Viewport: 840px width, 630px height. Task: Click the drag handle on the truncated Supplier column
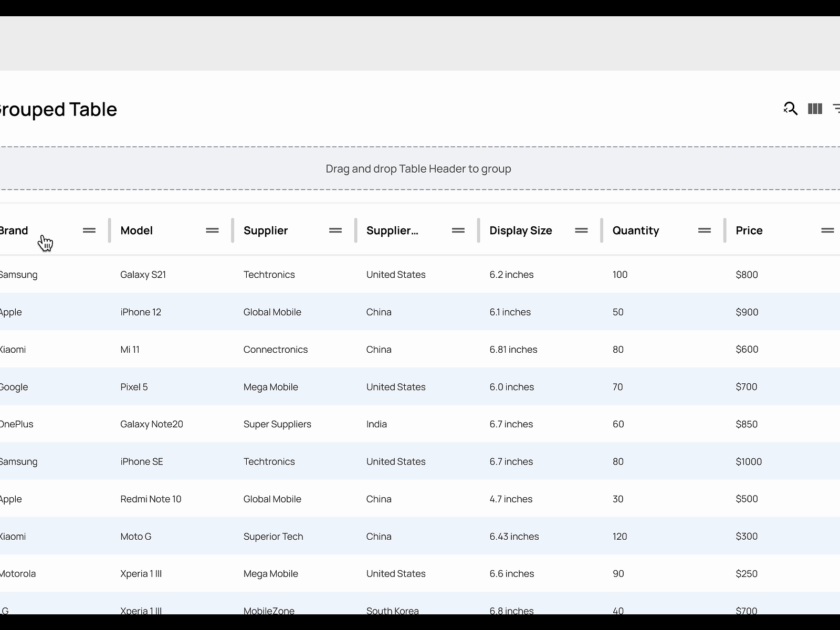point(458,230)
